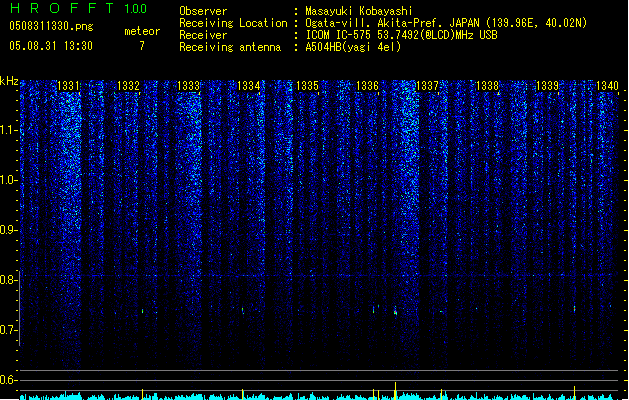Viewport: 629px width, 400px height.
Task: Click the 0.9 kHz axis label
Action: pos(8,230)
